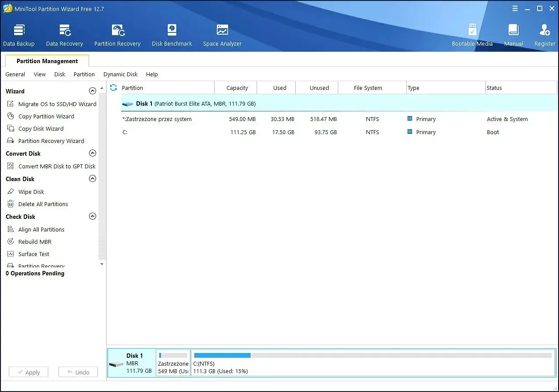Run Surface Test
Image resolution: width=559 pixels, height=392 pixels.
(x=34, y=254)
